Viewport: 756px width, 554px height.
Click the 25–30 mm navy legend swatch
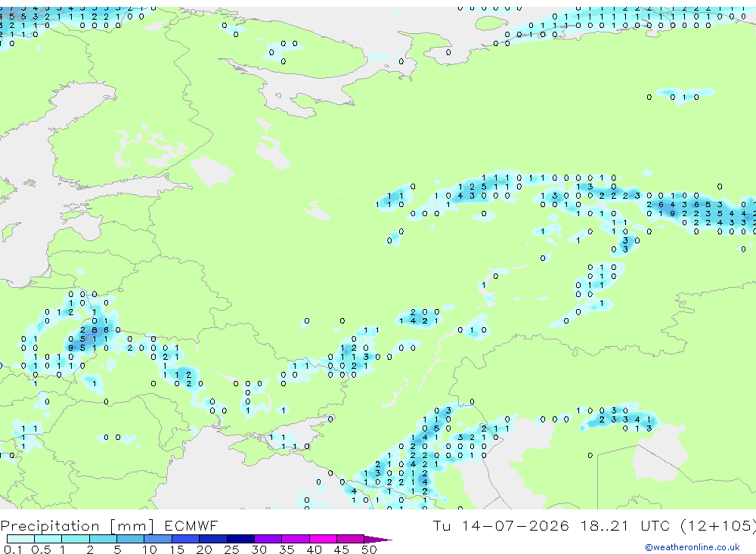(240, 539)
